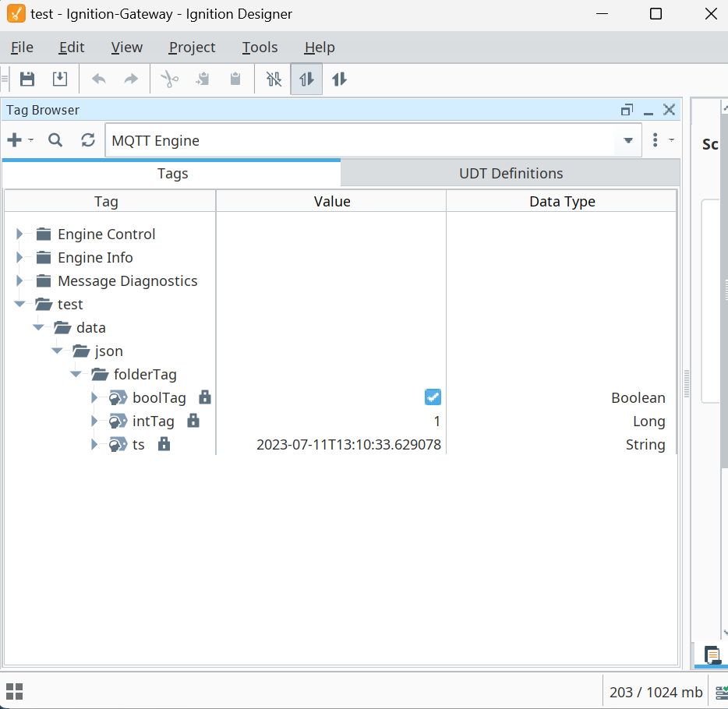
Task: Open the File menu
Action: [x=22, y=48]
